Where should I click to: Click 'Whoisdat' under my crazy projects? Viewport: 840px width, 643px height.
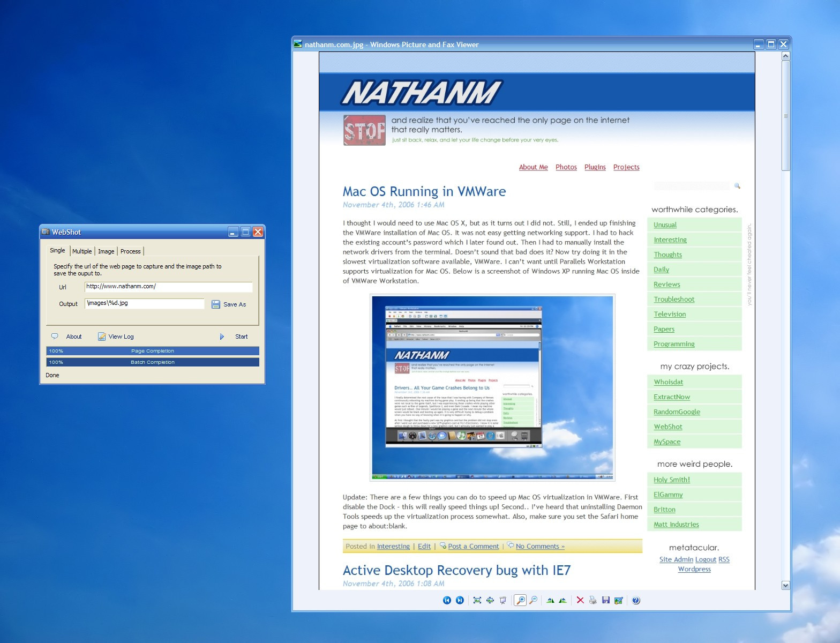click(668, 382)
